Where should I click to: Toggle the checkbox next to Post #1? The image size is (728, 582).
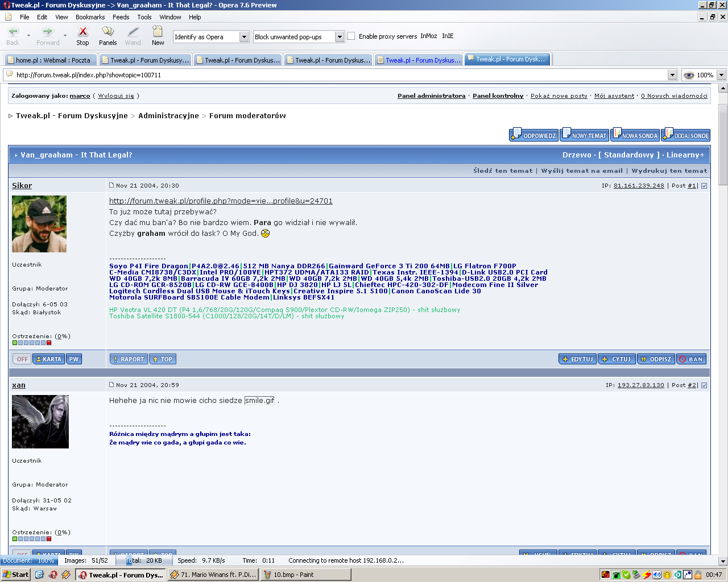(x=704, y=186)
